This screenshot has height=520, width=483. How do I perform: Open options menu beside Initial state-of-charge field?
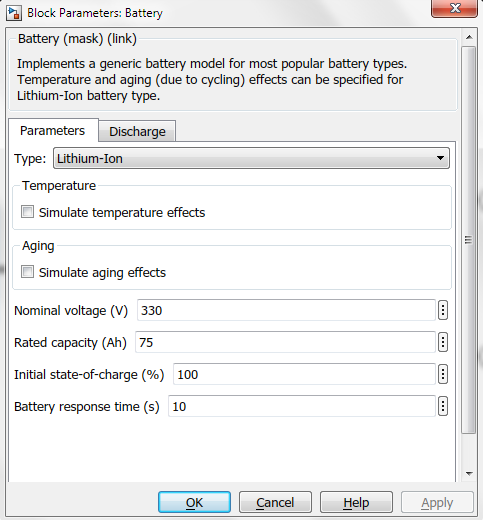coord(443,374)
